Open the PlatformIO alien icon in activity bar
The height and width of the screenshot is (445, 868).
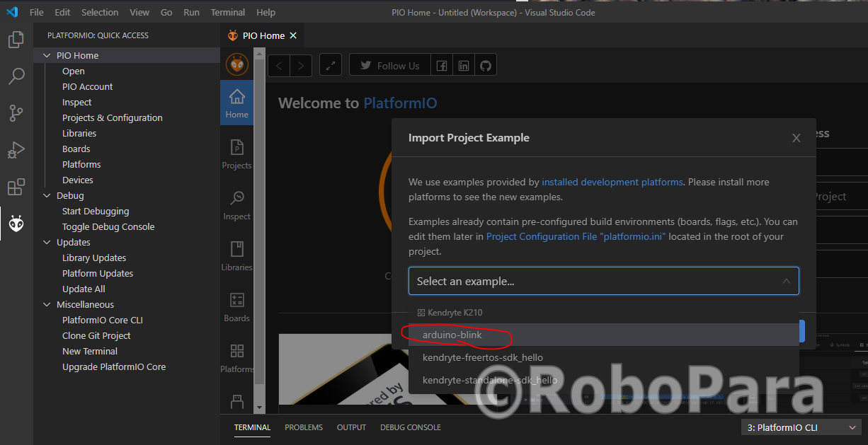pyautogui.click(x=16, y=224)
